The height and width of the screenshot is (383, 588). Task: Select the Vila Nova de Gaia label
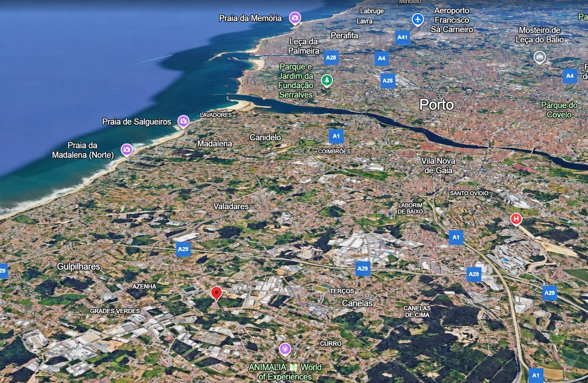coord(438,165)
